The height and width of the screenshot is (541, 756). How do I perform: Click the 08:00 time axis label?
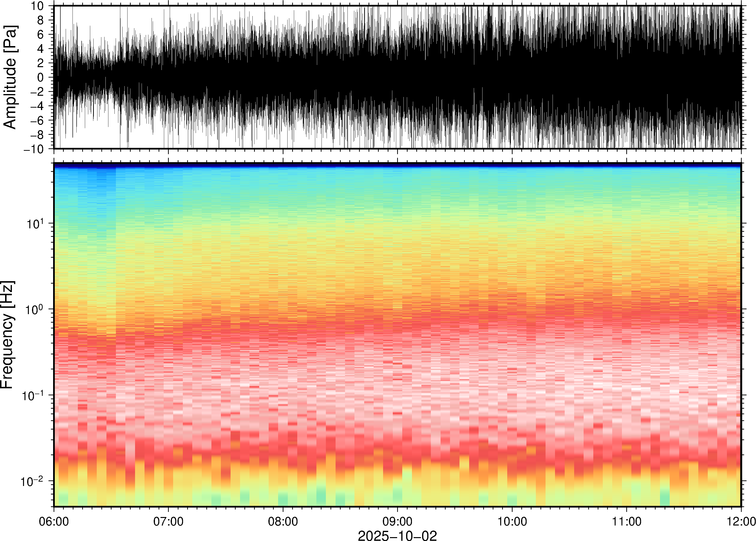(x=283, y=521)
